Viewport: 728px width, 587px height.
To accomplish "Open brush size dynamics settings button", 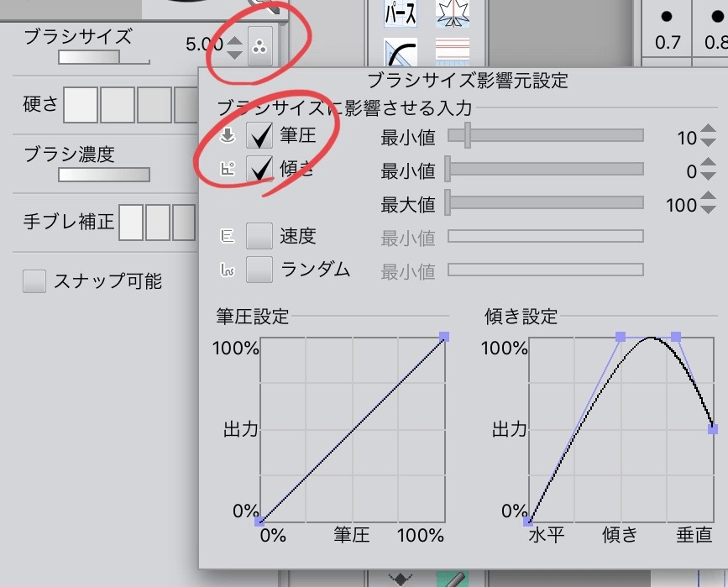I will tap(259, 47).
